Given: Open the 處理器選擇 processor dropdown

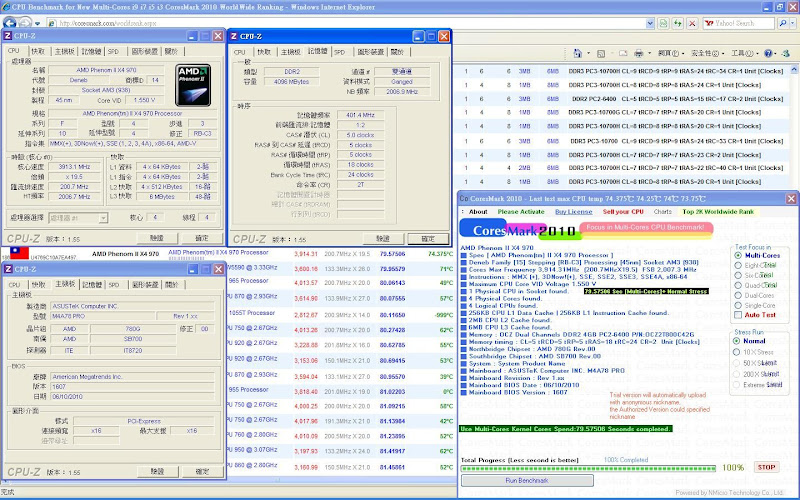Looking at the screenshot, I should [78, 218].
